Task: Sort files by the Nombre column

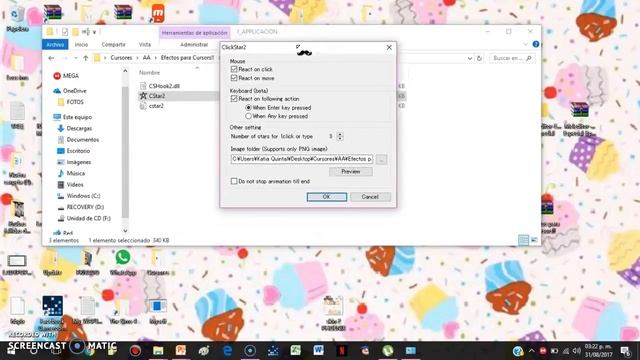Action: [149, 73]
